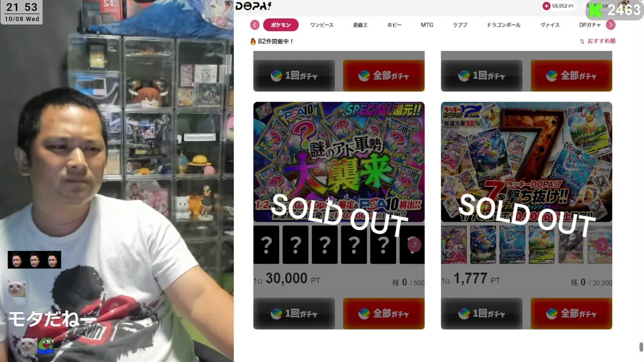This screenshot has width=644, height=362.
Task: Click next arrow on mystery card carousel
Action: [x=414, y=245]
